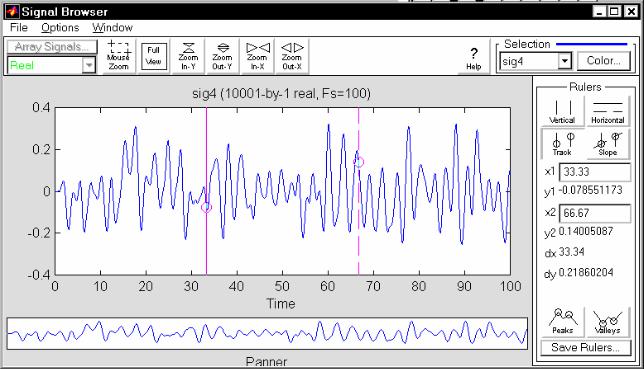Click the Array Signals button

[x=52, y=47]
